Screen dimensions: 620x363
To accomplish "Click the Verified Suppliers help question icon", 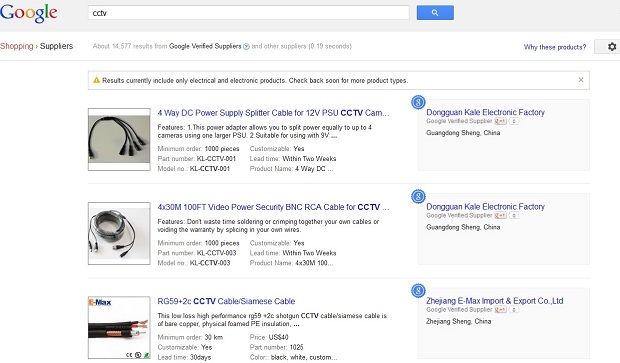I will (246, 47).
